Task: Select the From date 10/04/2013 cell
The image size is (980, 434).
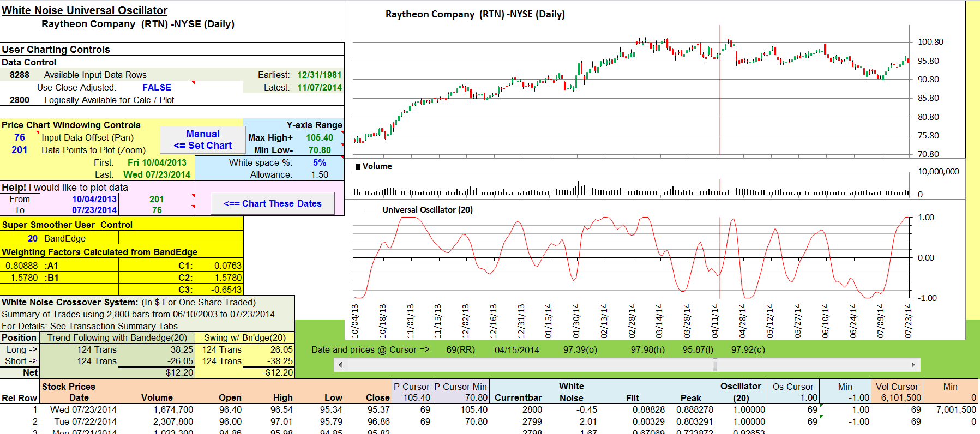Action: point(94,199)
